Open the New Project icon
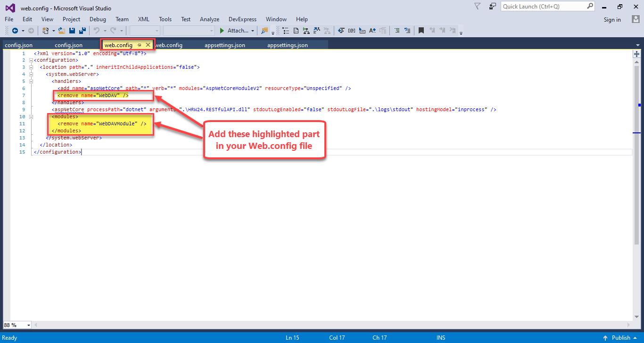The width and height of the screenshot is (644, 343). [x=46, y=30]
